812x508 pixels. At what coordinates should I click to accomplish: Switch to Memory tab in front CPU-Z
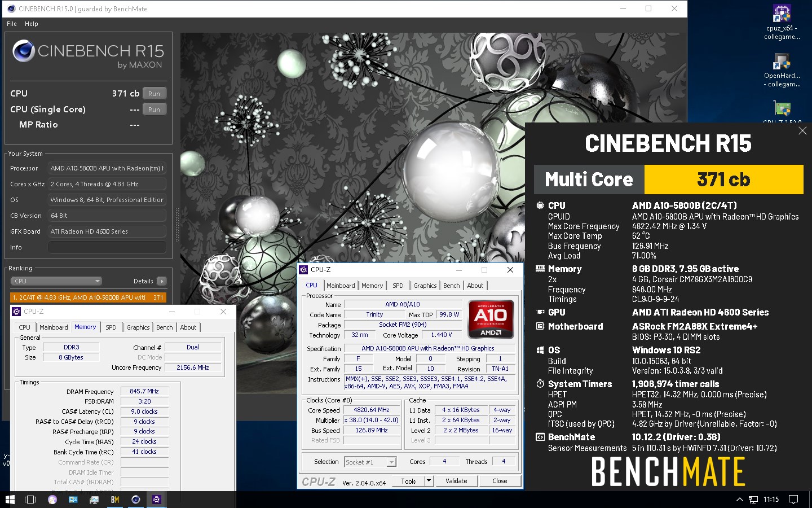pyautogui.click(x=372, y=286)
